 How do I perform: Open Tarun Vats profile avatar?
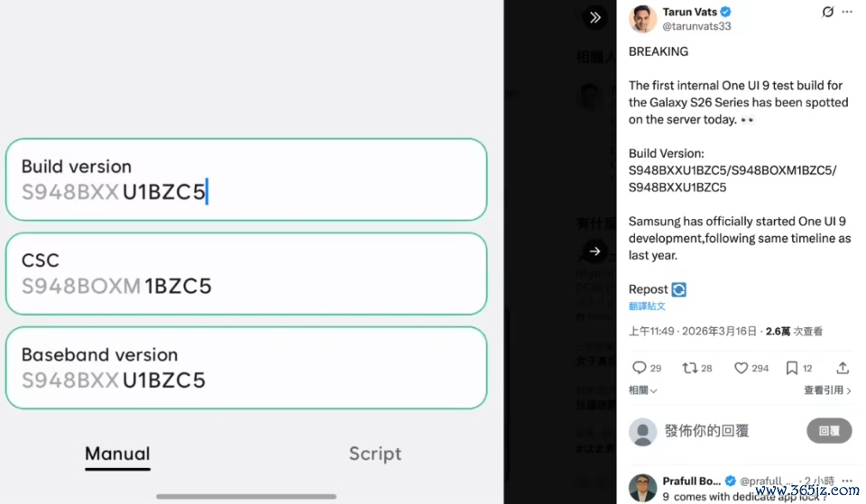pos(642,19)
